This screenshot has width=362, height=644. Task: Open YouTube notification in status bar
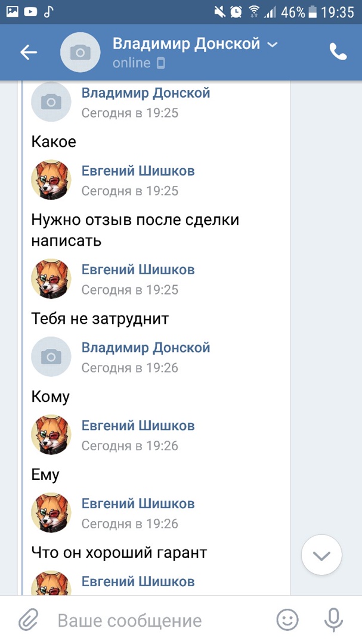pyautogui.click(x=30, y=11)
